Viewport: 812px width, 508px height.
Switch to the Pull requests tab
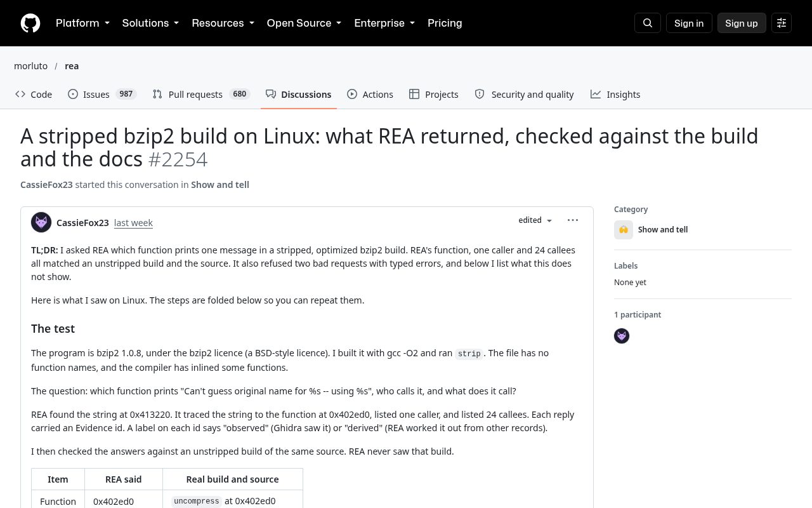click(201, 94)
